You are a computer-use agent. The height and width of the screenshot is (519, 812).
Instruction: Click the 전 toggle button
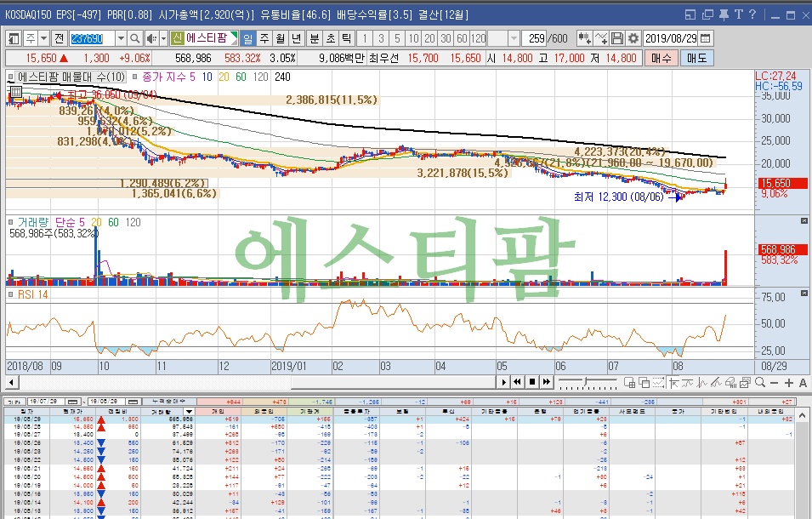(59, 38)
